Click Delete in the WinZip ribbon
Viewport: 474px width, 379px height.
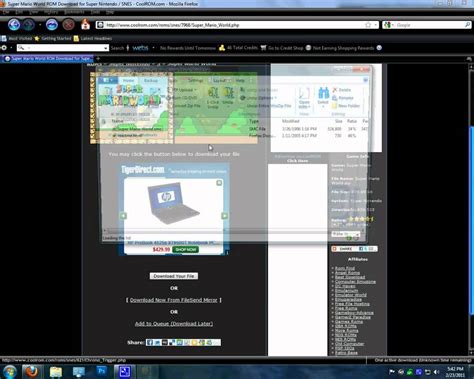[x=341, y=90]
